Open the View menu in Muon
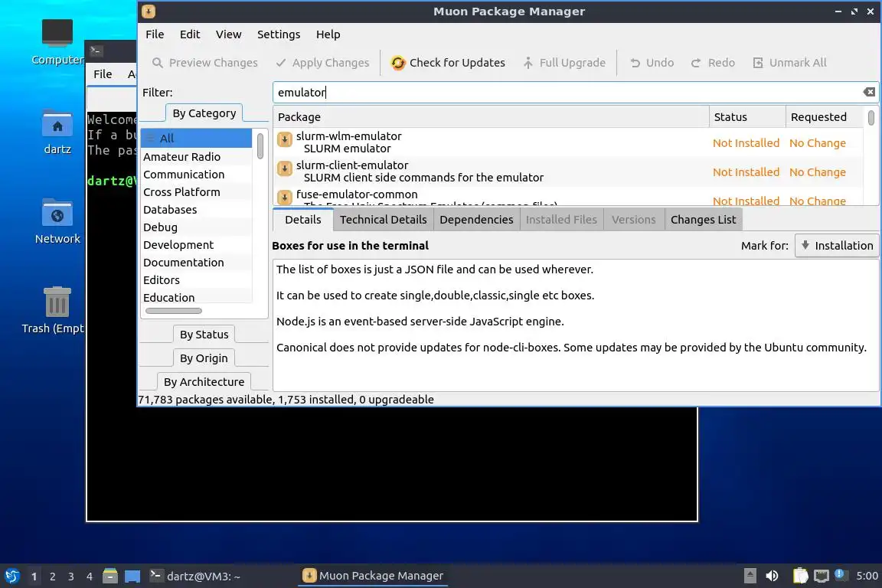The width and height of the screenshot is (882, 588). tap(228, 34)
